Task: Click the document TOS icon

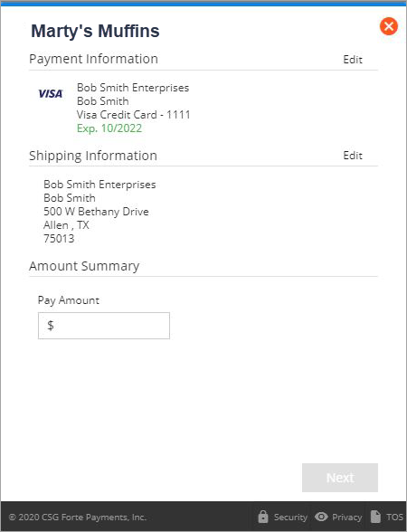Action: [375, 516]
